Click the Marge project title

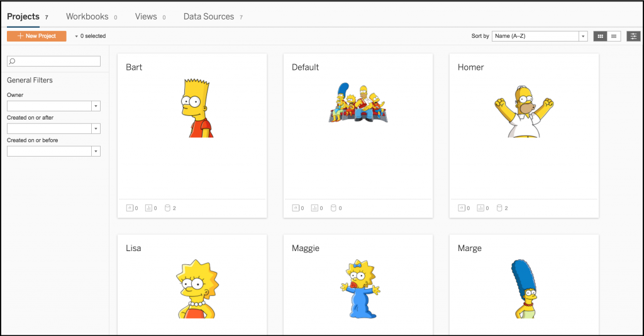[469, 249]
